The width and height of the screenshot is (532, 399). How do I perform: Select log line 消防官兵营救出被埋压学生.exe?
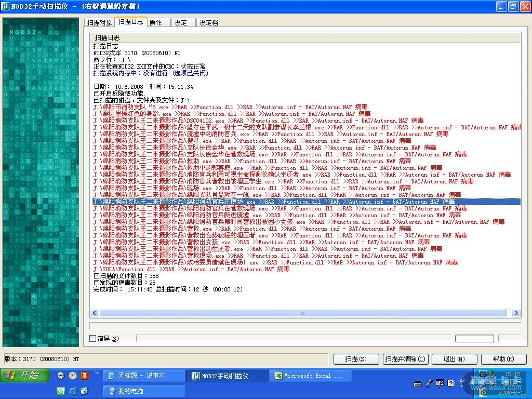pos(283,181)
